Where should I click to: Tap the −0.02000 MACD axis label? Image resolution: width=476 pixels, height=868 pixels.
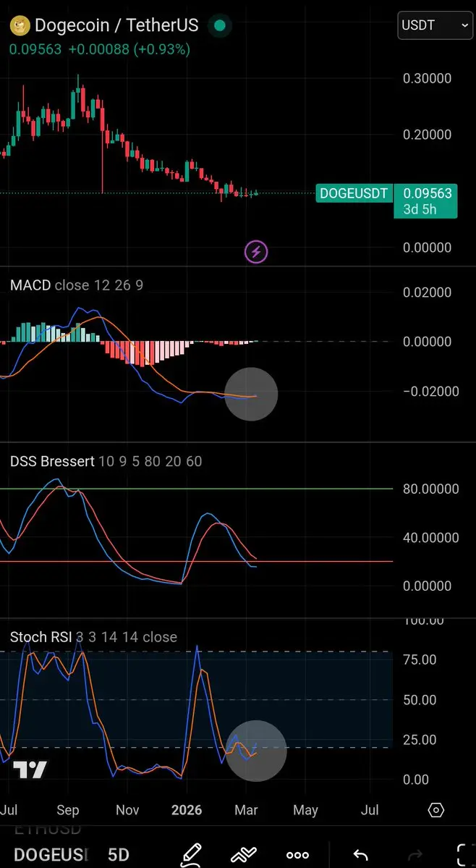coord(431,392)
